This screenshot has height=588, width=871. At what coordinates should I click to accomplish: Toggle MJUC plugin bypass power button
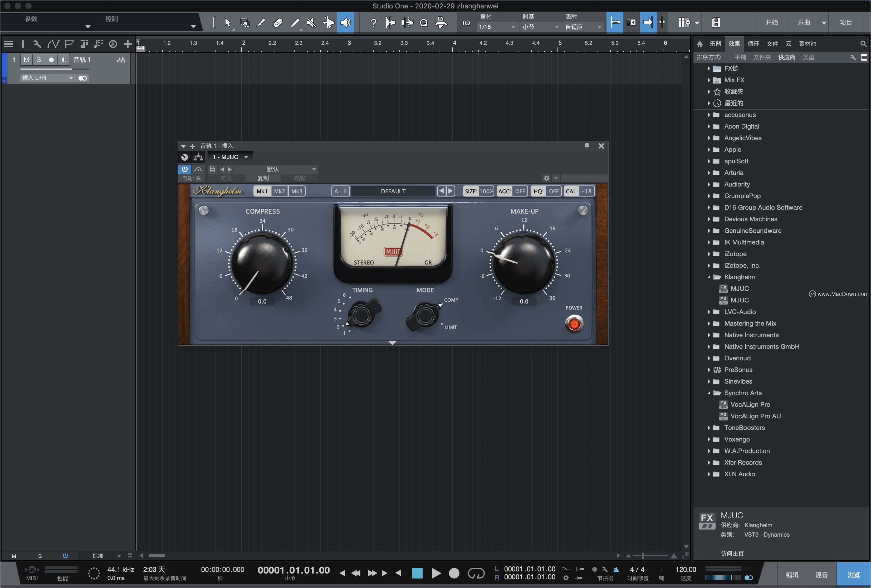click(184, 169)
